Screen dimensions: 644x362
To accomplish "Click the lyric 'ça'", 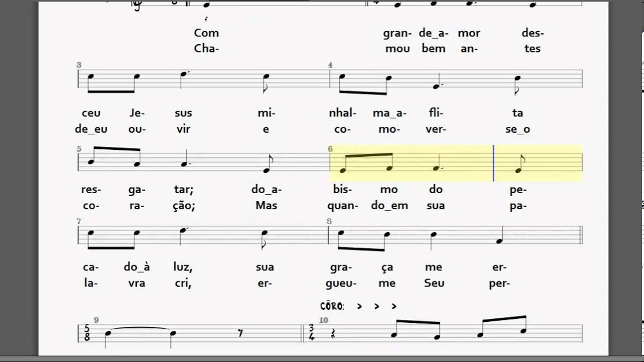I will [x=387, y=267].
